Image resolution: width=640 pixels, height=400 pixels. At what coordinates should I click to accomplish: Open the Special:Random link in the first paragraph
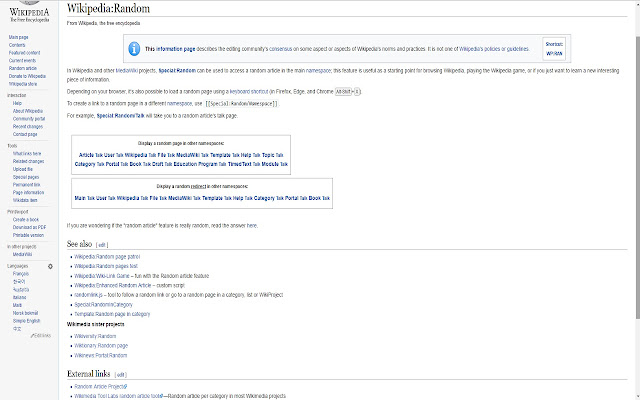177,71
